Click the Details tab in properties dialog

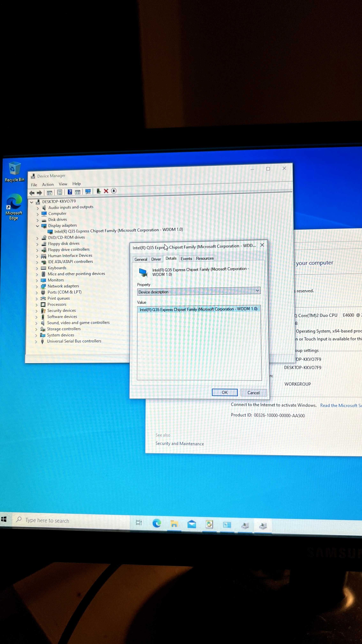tap(171, 258)
